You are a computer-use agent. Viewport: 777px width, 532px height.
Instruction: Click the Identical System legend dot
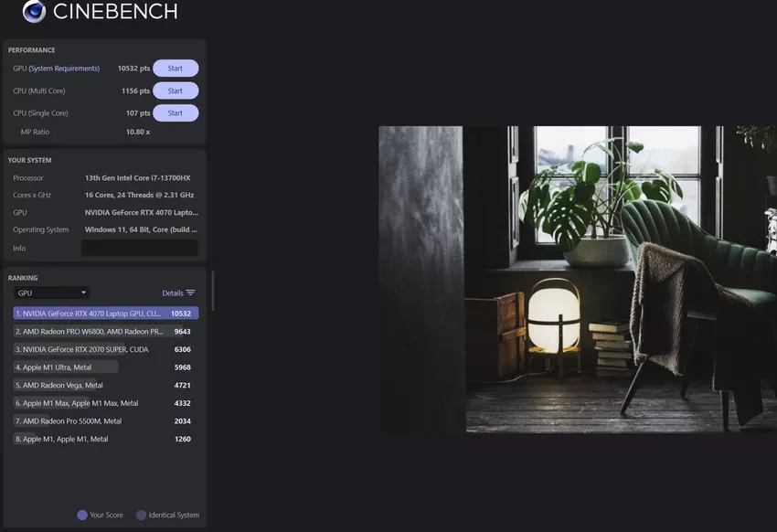tap(141, 515)
